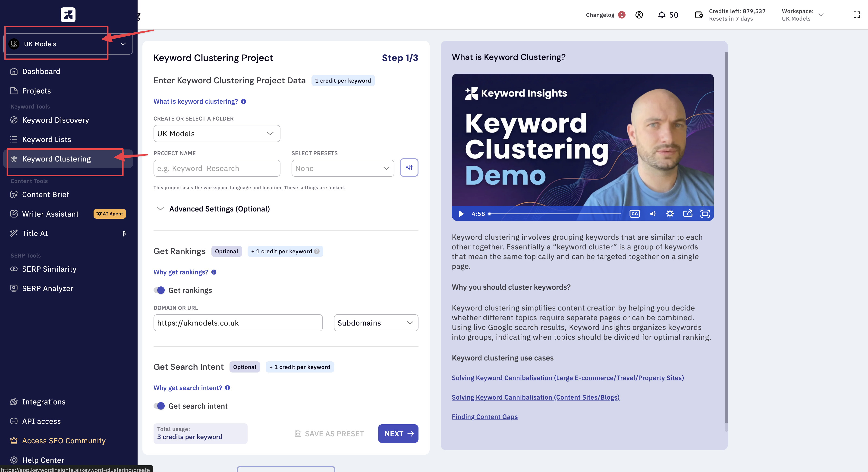Open video settings gear icon
This screenshot has width=868, height=472.
point(670,214)
